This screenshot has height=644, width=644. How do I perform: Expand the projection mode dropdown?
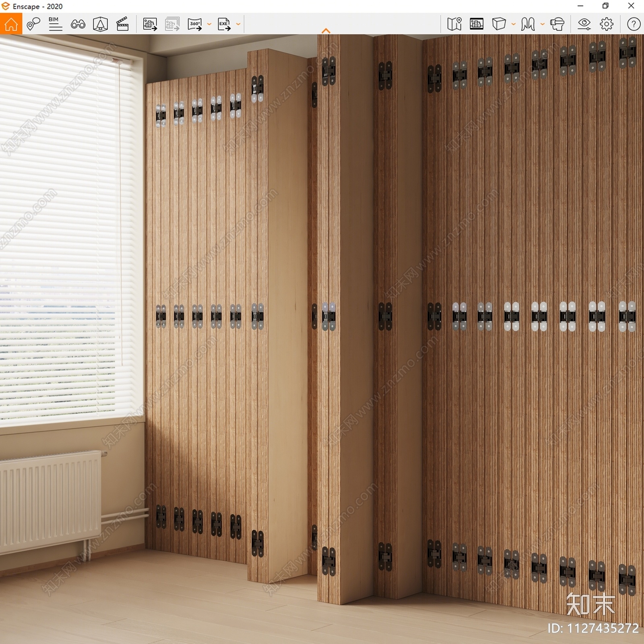513,24
